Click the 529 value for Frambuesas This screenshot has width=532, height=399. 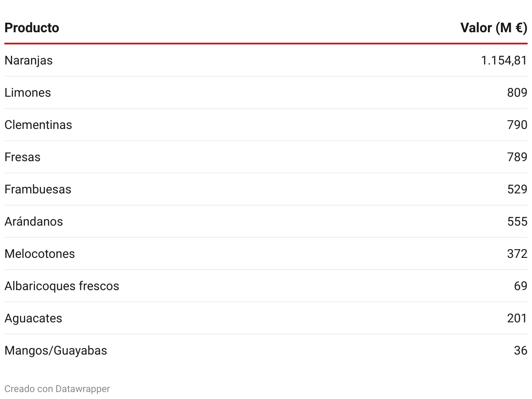click(x=517, y=189)
